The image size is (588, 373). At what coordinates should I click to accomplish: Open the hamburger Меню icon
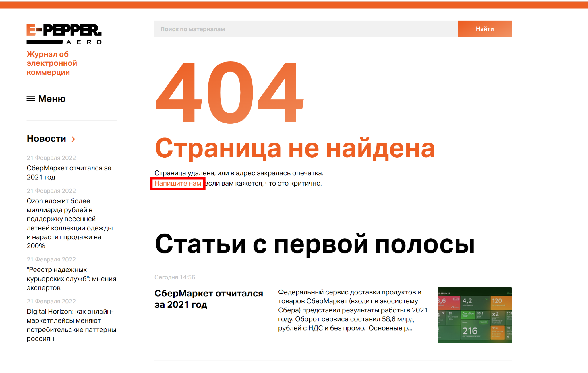(31, 99)
